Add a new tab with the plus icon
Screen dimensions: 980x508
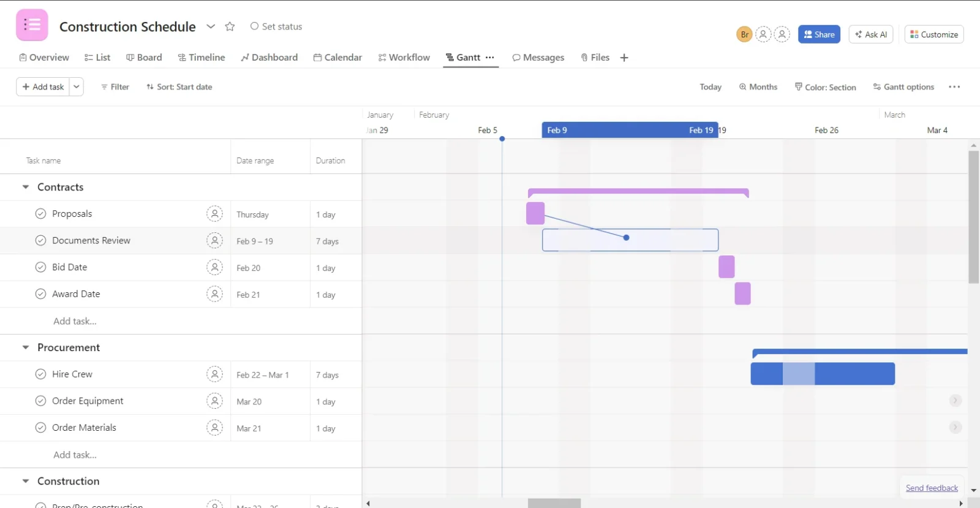click(624, 58)
